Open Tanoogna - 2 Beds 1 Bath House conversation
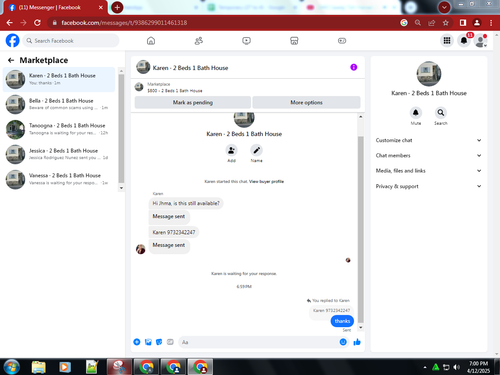The width and height of the screenshot is (500, 375). pyautogui.click(x=59, y=129)
